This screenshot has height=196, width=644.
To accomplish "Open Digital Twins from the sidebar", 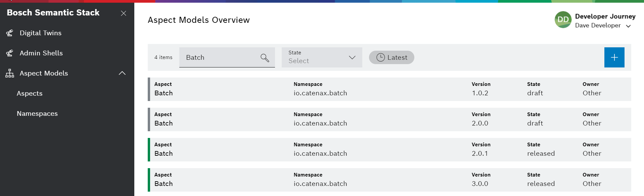I will (40, 33).
